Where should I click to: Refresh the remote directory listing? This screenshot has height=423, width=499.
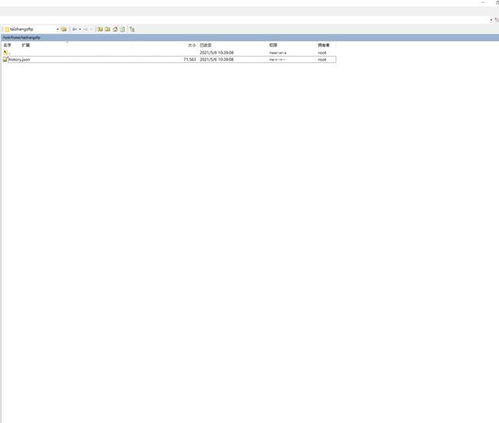coord(123,29)
